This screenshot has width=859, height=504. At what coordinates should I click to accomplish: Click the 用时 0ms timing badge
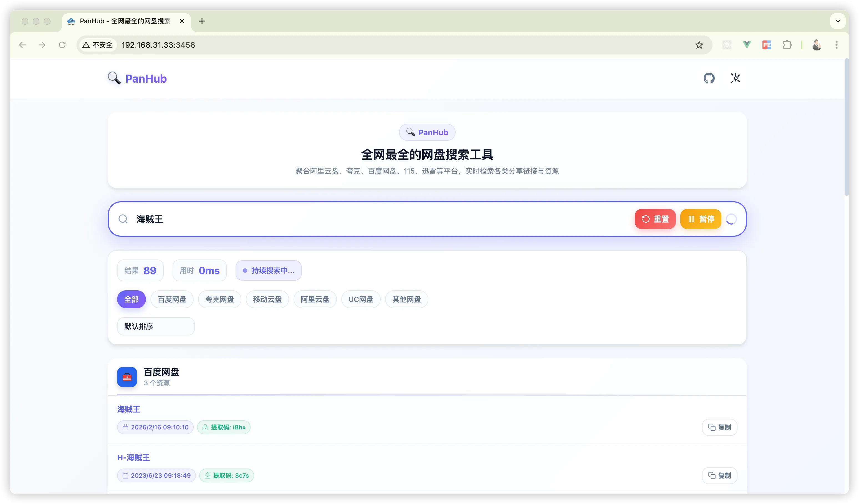click(x=200, y=270)
